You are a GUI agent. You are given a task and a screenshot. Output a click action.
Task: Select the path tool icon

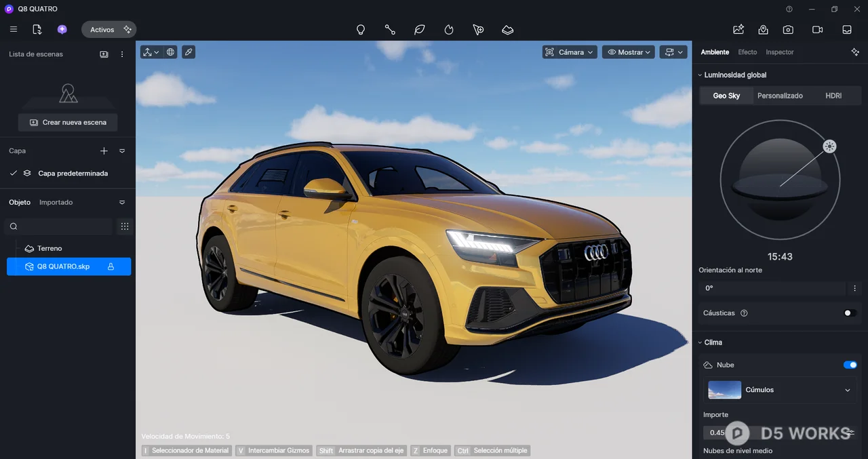[x=390, y=30]
